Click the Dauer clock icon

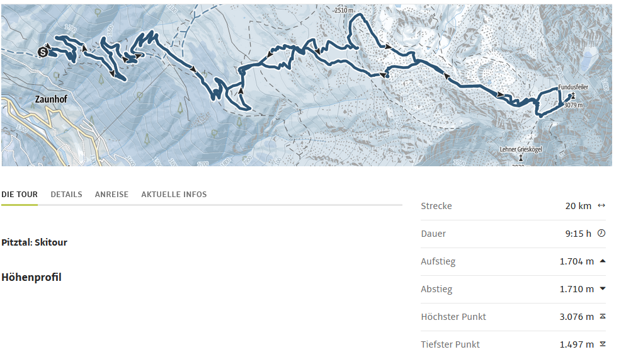[601, 233]
